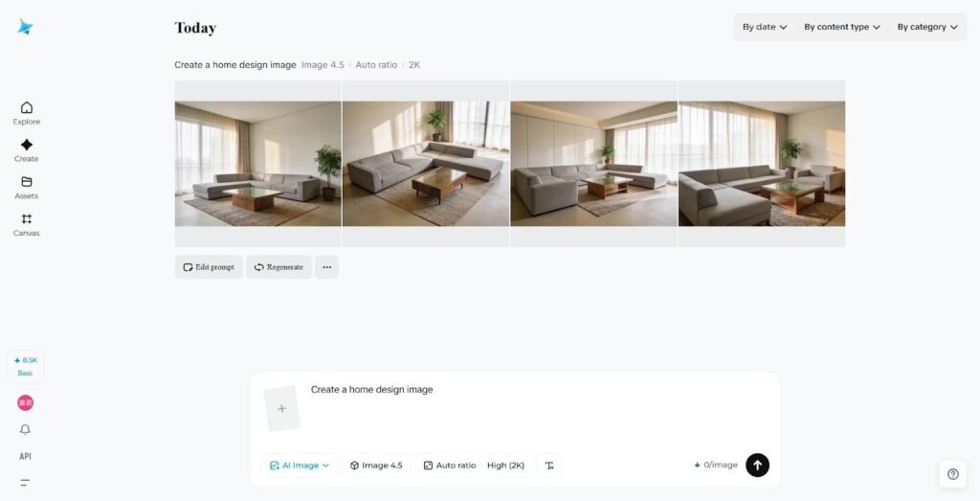The image size is (980, 501).
Task: Open the pink user avatar
Action: pyautogui.click(x=25, y=402)
